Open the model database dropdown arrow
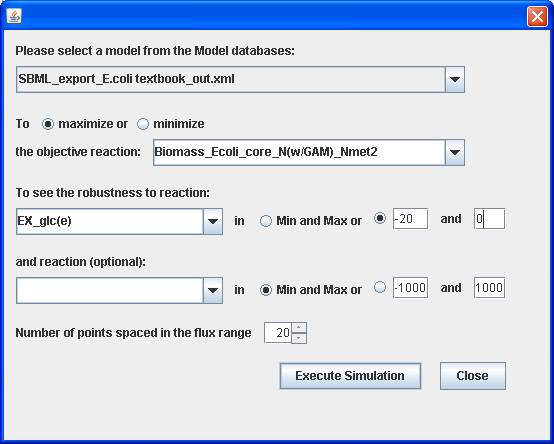Screen dimensions: 554x444 click(455, 79)
